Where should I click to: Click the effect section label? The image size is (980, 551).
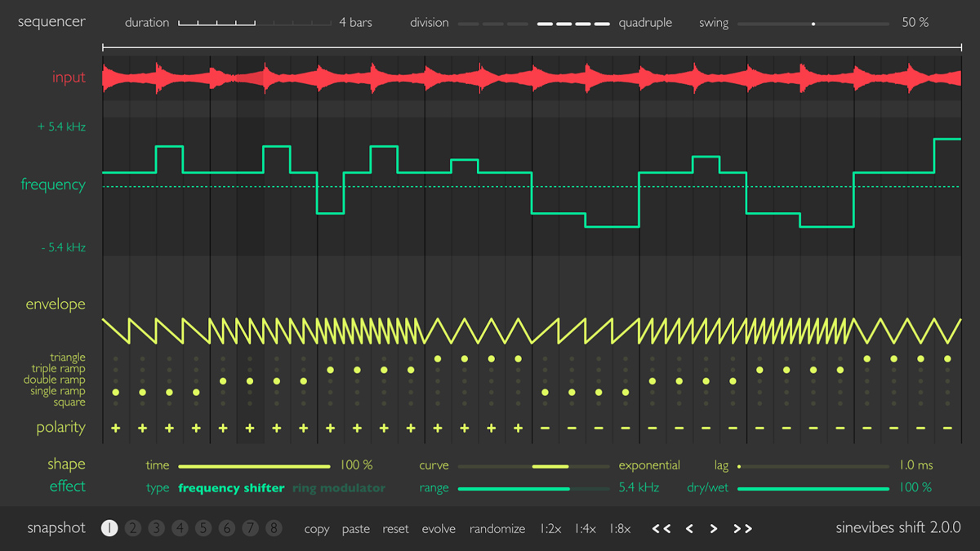(x=67, y=486)
